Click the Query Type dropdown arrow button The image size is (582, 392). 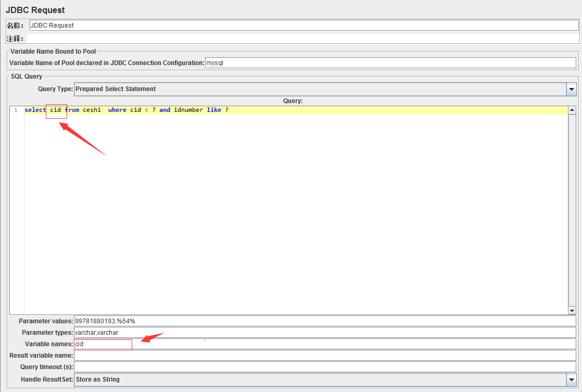tap(572, 89)
